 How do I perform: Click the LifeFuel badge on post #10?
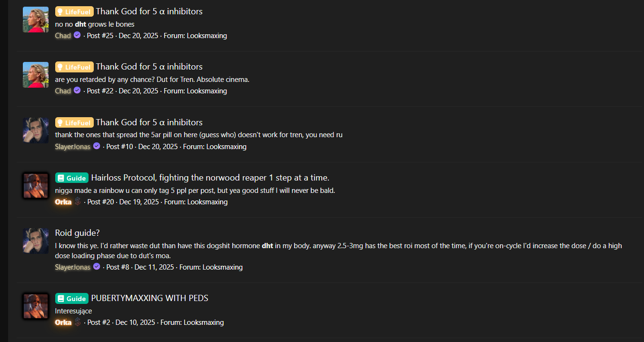coord(74,122)
